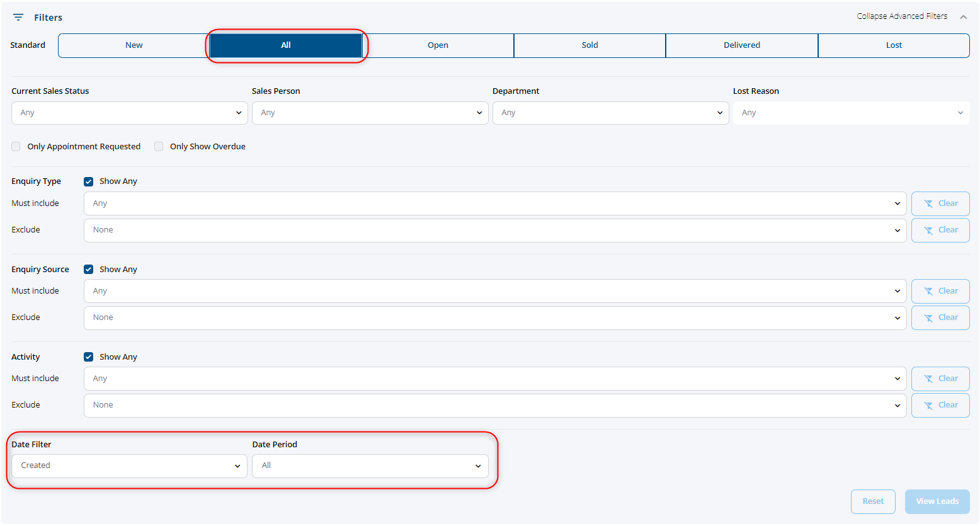
Task: Open Activity Must include dropdown
Action: tap(495, 379)
